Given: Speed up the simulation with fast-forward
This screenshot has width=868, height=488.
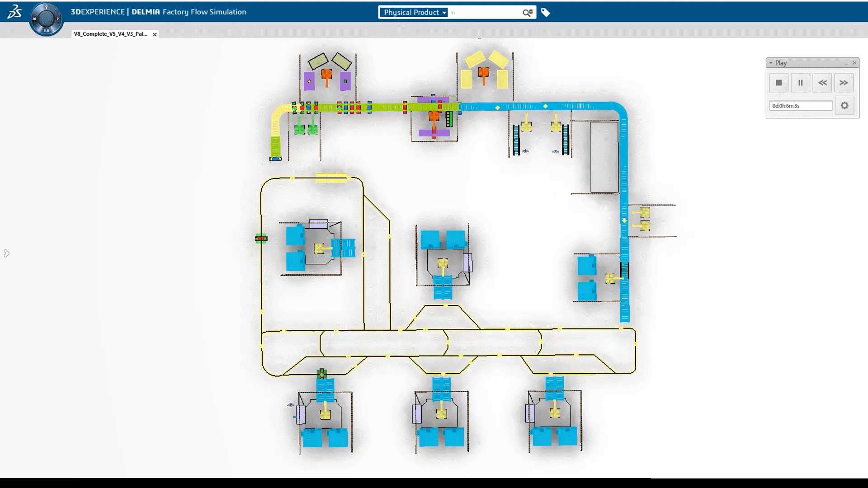Looking at the screenshot, I should (x=844, y=83).
